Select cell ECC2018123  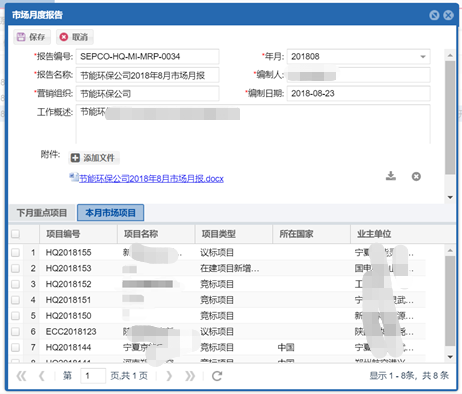71,332
